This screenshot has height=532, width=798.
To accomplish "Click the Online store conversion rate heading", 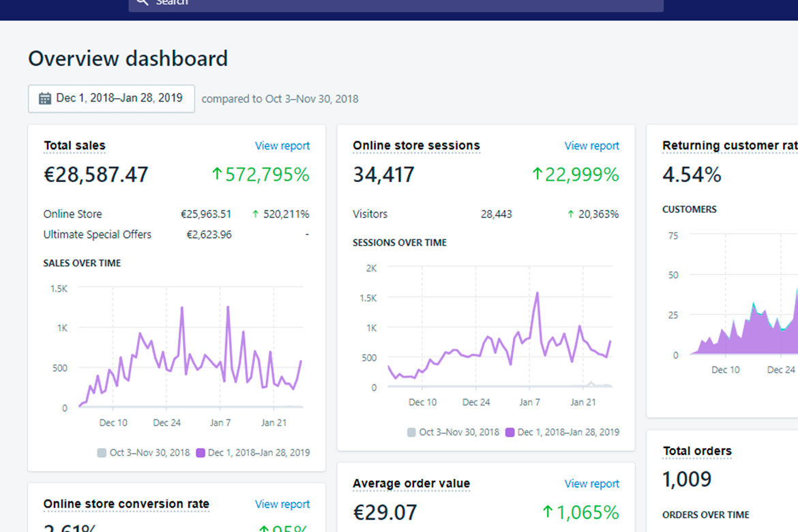I will pyautogui.click(x=126, y=504).
